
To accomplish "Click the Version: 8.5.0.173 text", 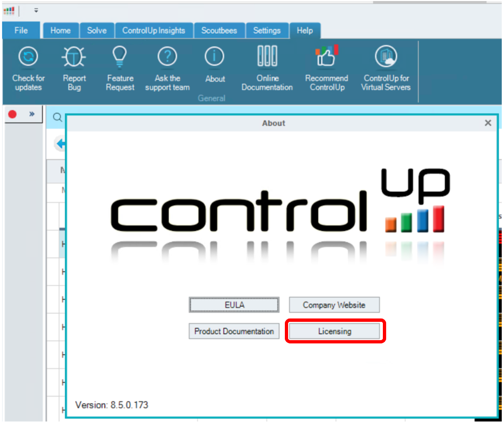I will point(112,405).
